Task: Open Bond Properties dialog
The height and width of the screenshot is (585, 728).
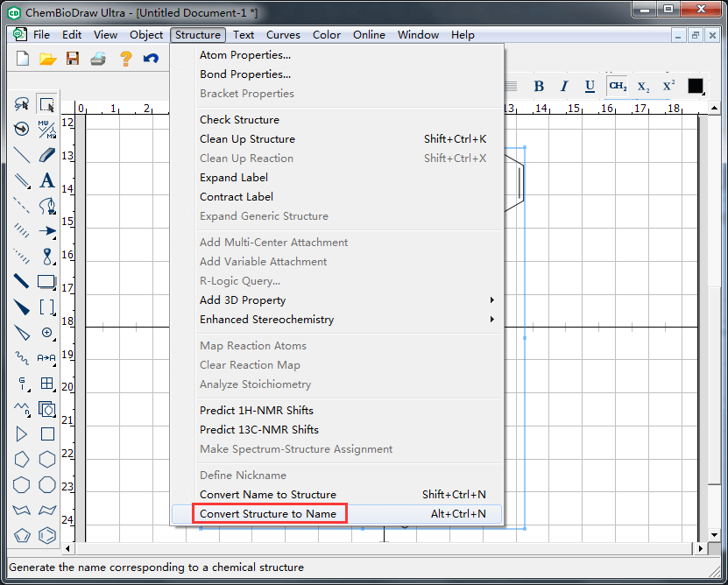Action: 337,74
